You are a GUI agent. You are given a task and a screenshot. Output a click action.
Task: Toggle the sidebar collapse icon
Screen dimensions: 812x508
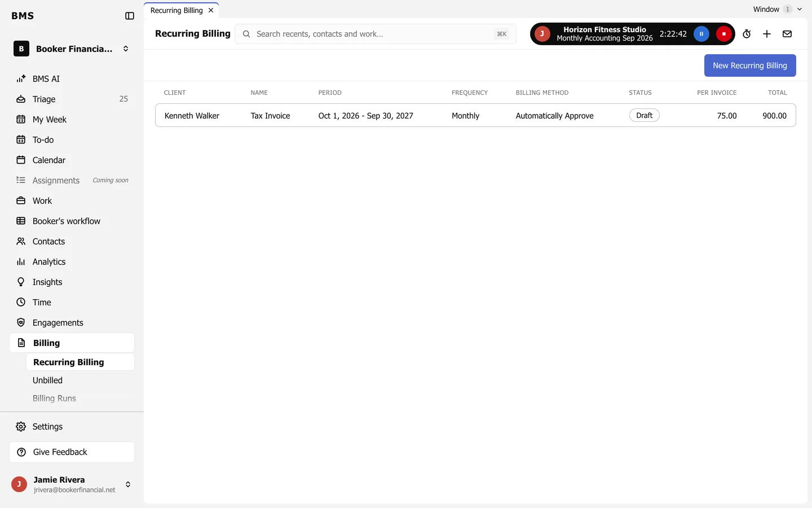(x=130, y=16)
